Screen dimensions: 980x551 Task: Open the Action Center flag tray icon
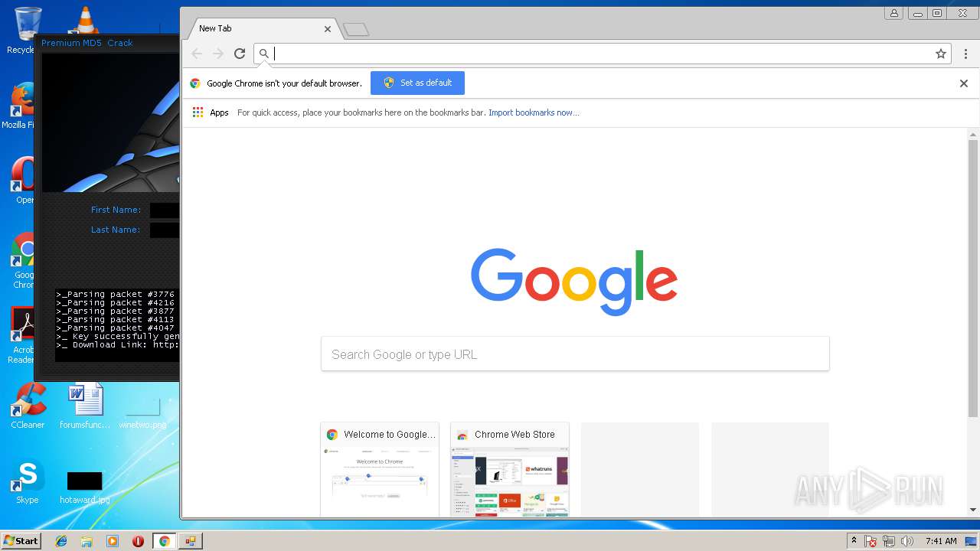coord(871,541)
